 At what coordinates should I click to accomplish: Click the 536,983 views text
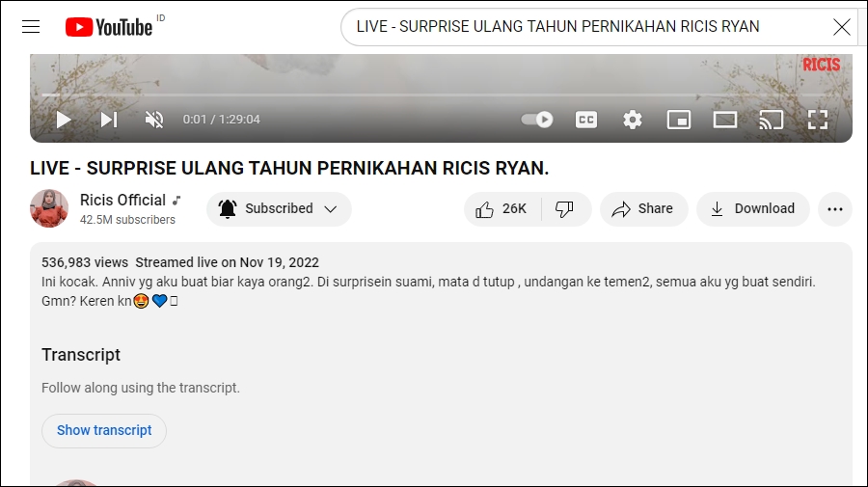[85, 262]
